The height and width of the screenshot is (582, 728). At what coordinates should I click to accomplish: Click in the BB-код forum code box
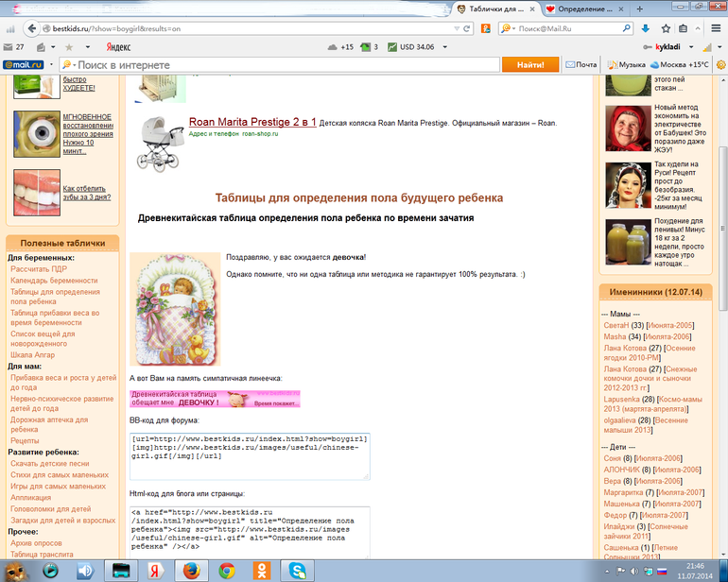(250, 455)
